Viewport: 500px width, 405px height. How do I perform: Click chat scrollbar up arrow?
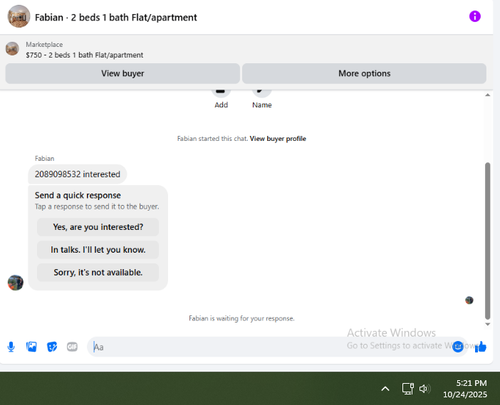(488, 95)
